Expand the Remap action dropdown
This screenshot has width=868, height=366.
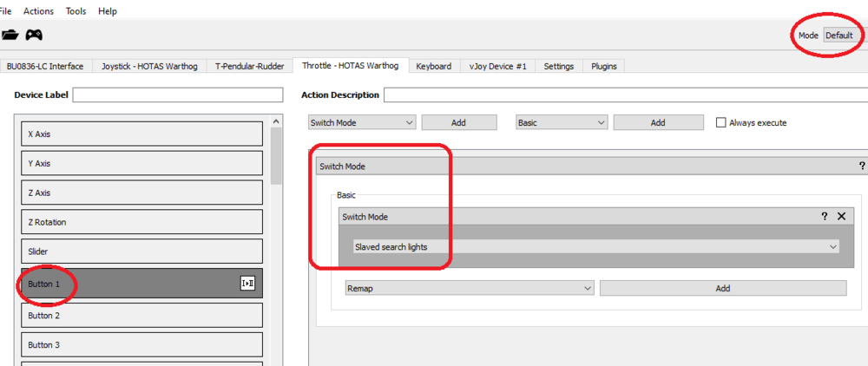pyautogui.click(x=470, y=288)
